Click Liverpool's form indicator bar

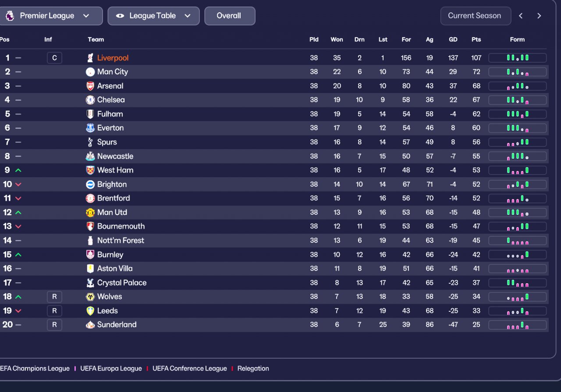(517, 58)
